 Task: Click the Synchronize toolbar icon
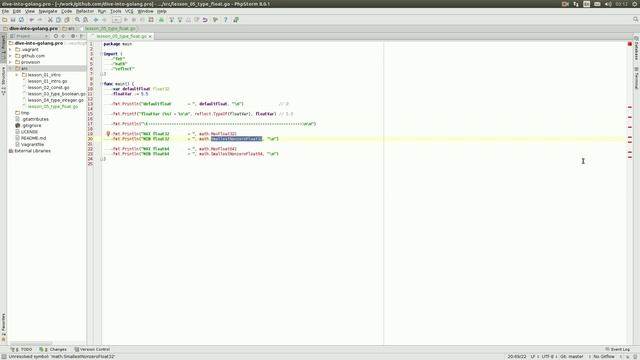tap(21, 20)
